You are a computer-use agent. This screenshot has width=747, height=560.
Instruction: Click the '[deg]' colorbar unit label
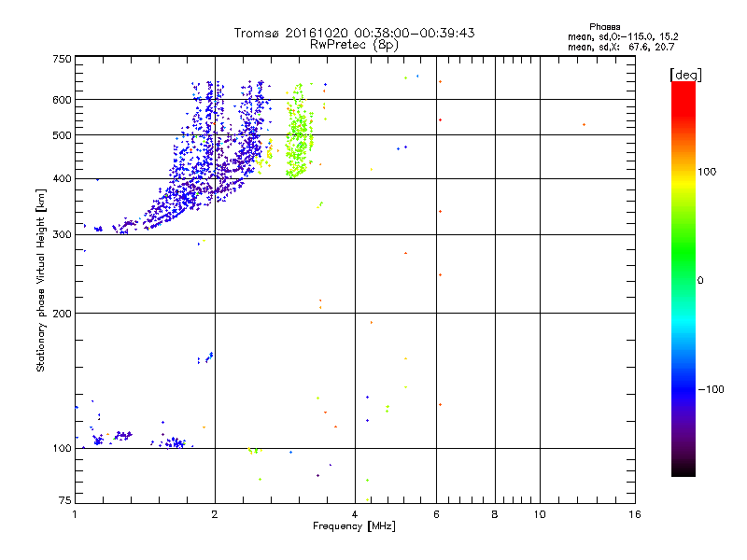pos(685,75)
